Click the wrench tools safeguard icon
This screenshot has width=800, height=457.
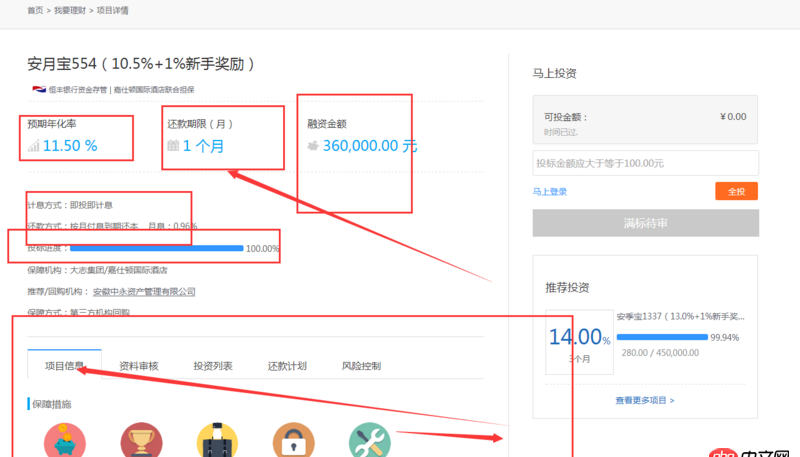point(370,440)
